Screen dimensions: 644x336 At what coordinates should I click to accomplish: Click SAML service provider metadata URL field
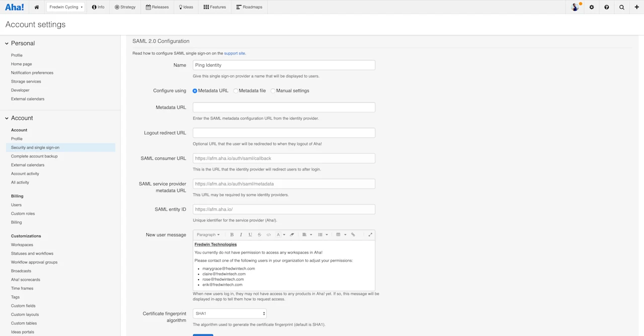[x=284, y=184]
